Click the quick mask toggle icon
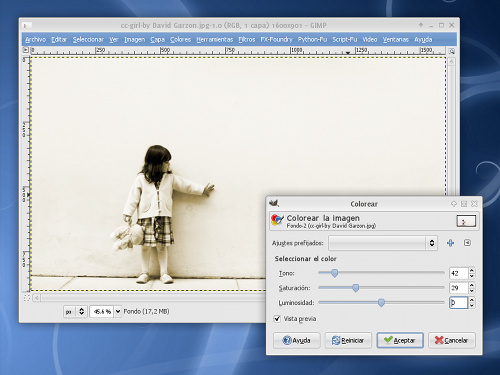The height and width of the screenshot is (375, 500). [27, 298]
